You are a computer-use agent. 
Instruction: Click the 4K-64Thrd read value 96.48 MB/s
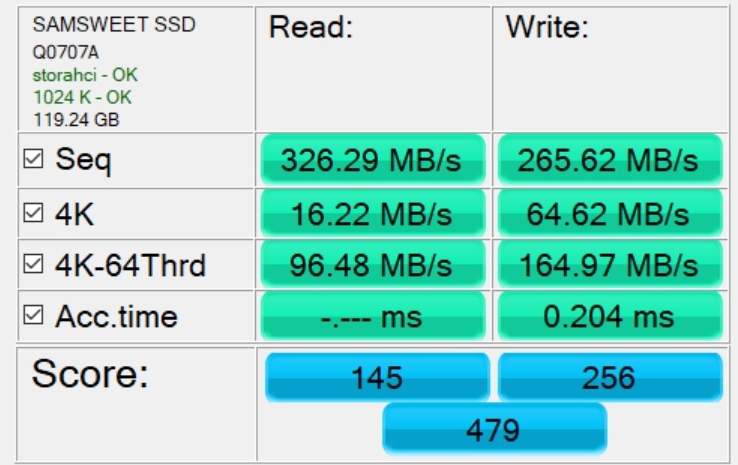coord(372,265)
